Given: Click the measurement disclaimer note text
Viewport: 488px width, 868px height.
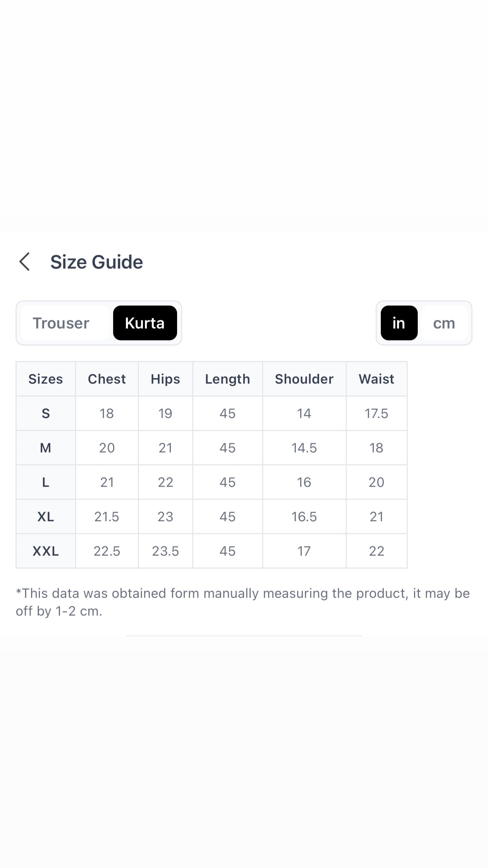Looking at the screenshot, I should click(x=243, y=602).
